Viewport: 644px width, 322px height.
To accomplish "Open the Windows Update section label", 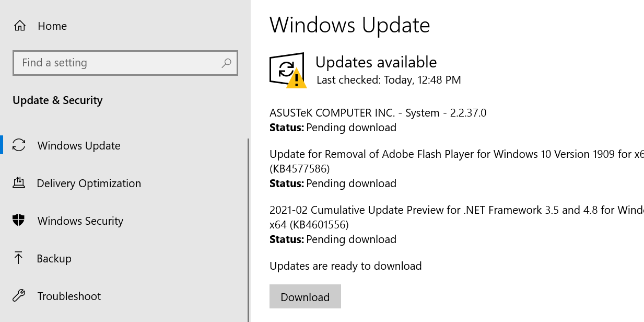I will (79, 146).
